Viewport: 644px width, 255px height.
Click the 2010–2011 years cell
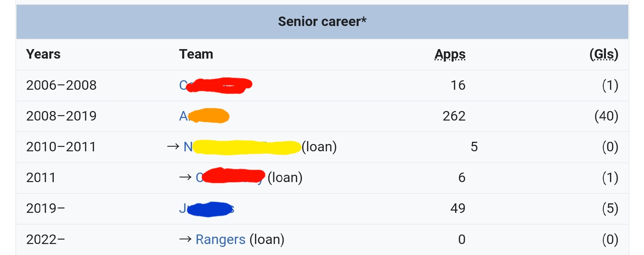(61, 147)
